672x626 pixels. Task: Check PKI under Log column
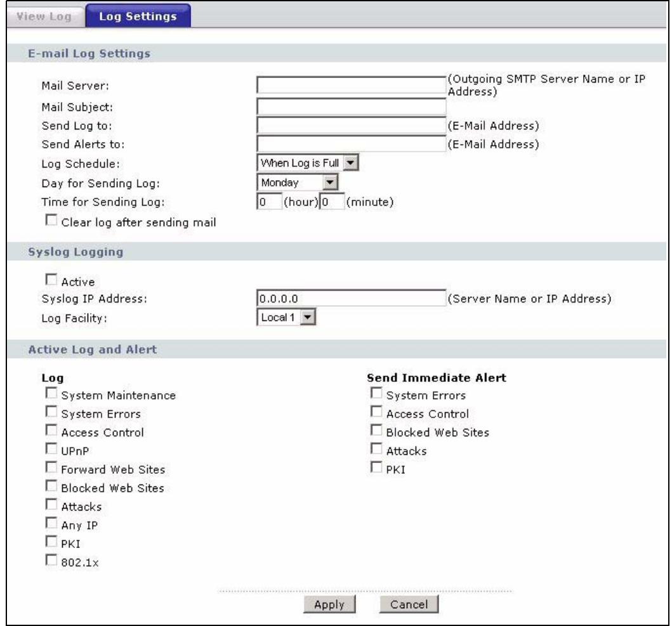(51, 542)
